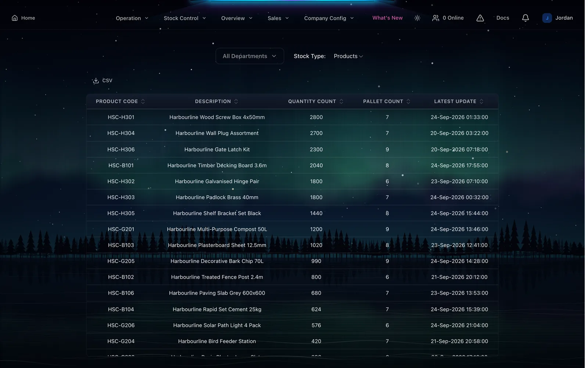Image resolution: width=588 pixels, height=368 pixels.
Task: Click quantity 576 for Solar Path Light
Action: [x=316, y=325]
